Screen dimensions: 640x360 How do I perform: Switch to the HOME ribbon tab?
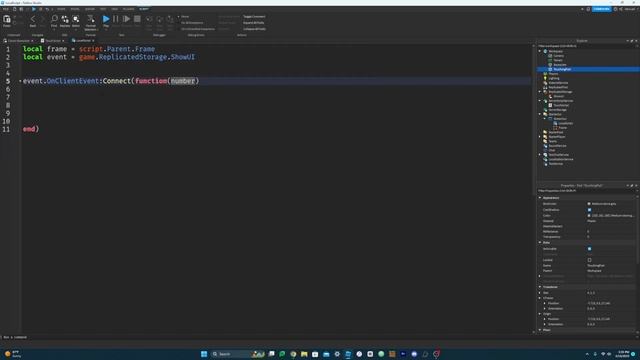(61, 9)
